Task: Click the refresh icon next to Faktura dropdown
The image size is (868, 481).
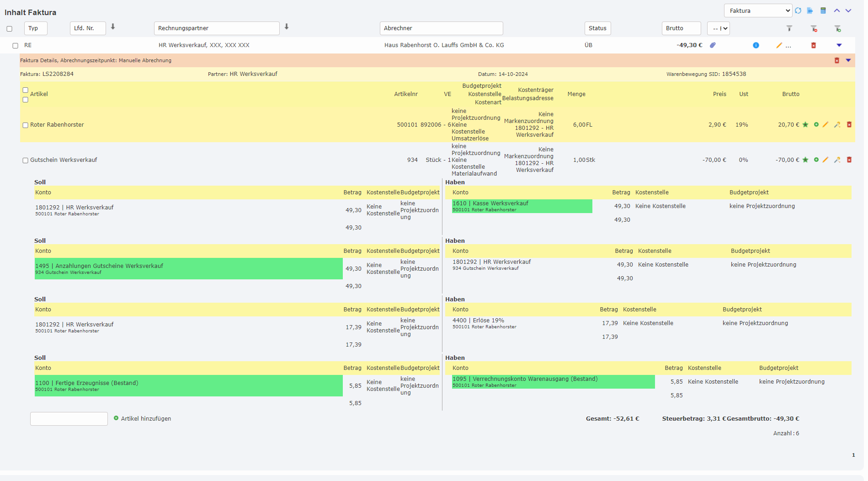Action: tap(798, 11)
